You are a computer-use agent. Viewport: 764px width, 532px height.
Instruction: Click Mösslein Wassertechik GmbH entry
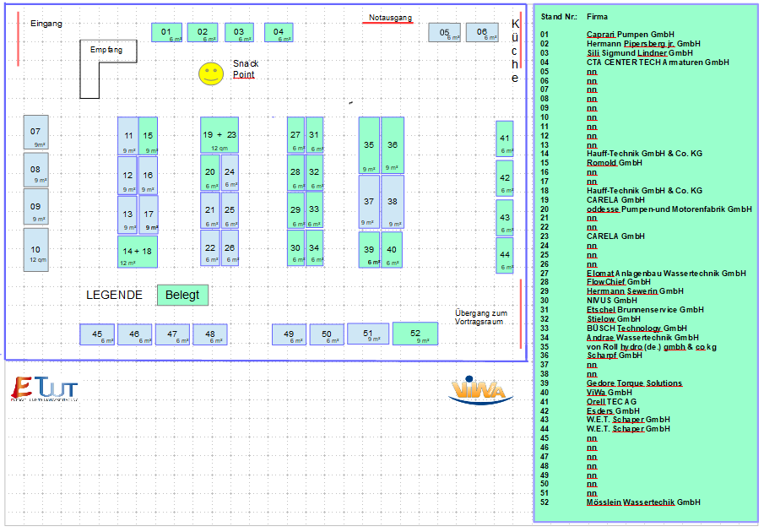tap(643, 502)
